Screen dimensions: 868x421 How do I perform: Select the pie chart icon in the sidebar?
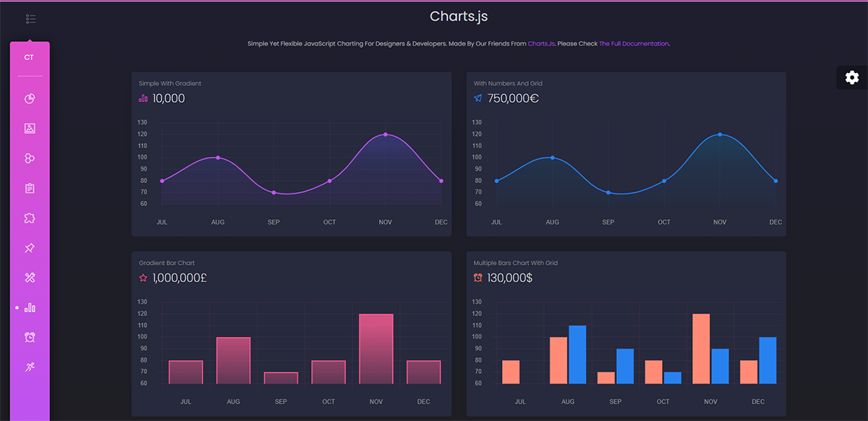pyautogui.click(x=30, y=98)
